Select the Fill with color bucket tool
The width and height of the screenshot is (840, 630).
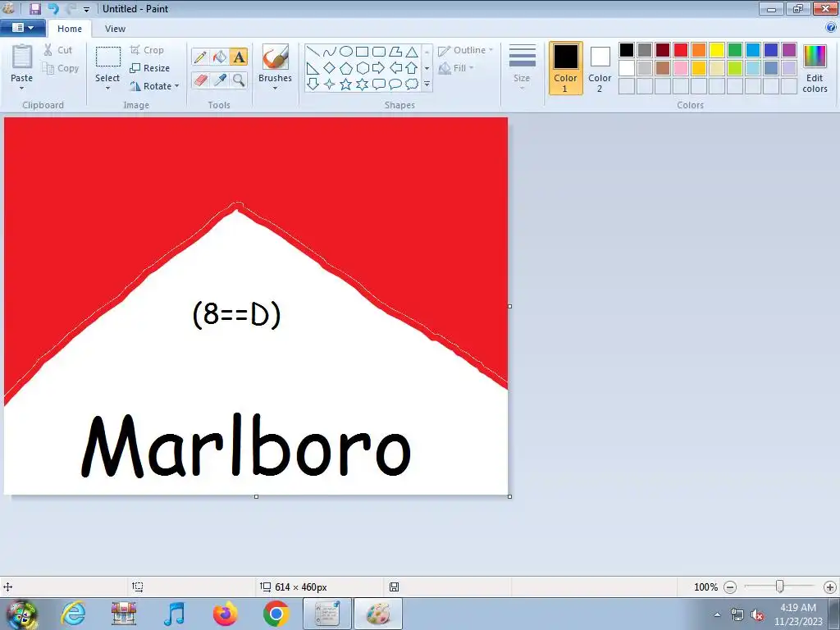pos(220,57)
